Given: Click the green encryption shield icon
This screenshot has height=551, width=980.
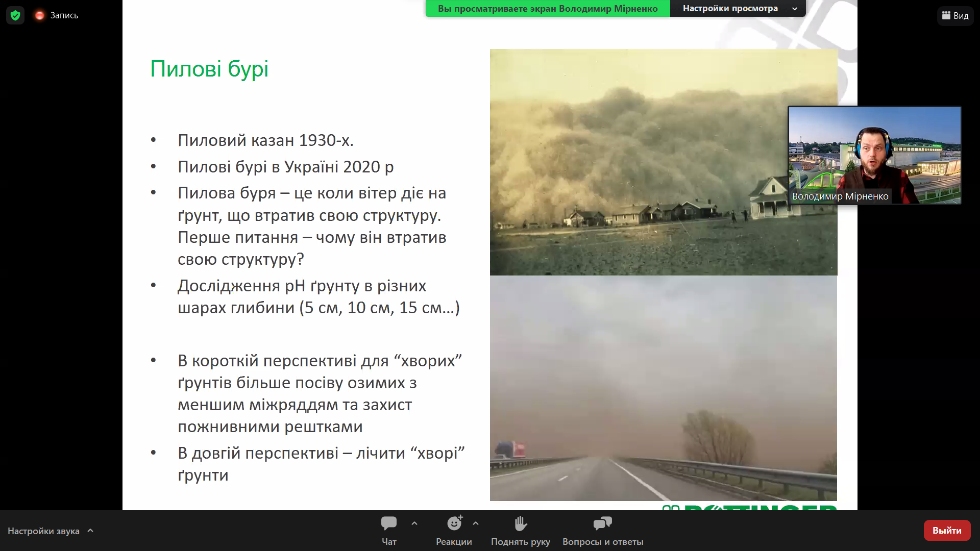Looking at the screenshot, I should [x=15, y=15].
